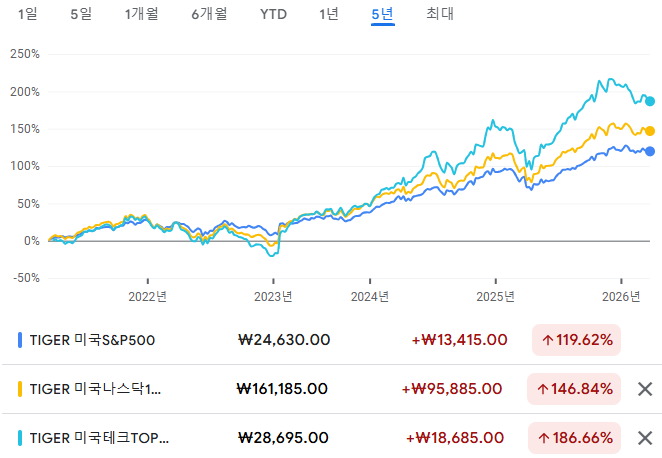Click the 2026년 axis label
662x458 pixels.
pyautogui.click(x=621, y=296)
